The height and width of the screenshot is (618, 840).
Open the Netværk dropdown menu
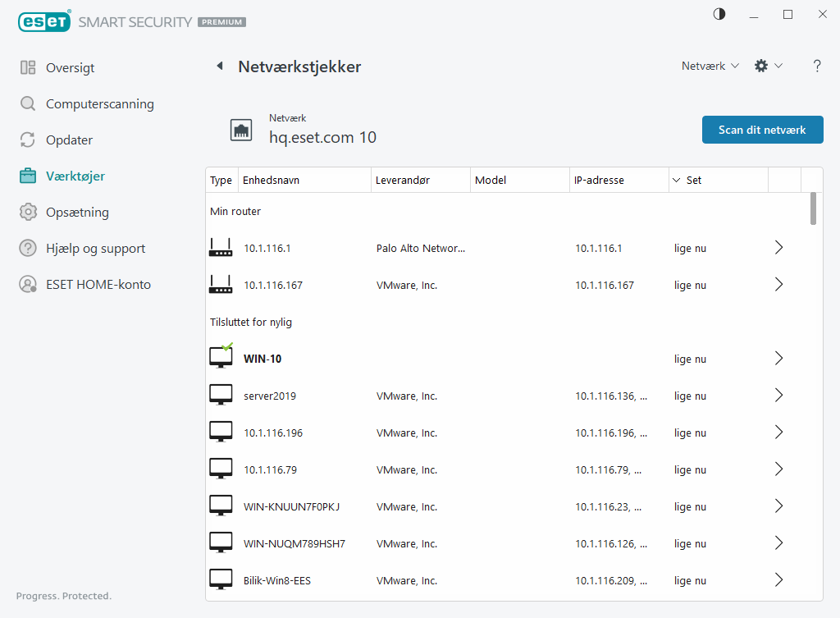coord(710,66)
